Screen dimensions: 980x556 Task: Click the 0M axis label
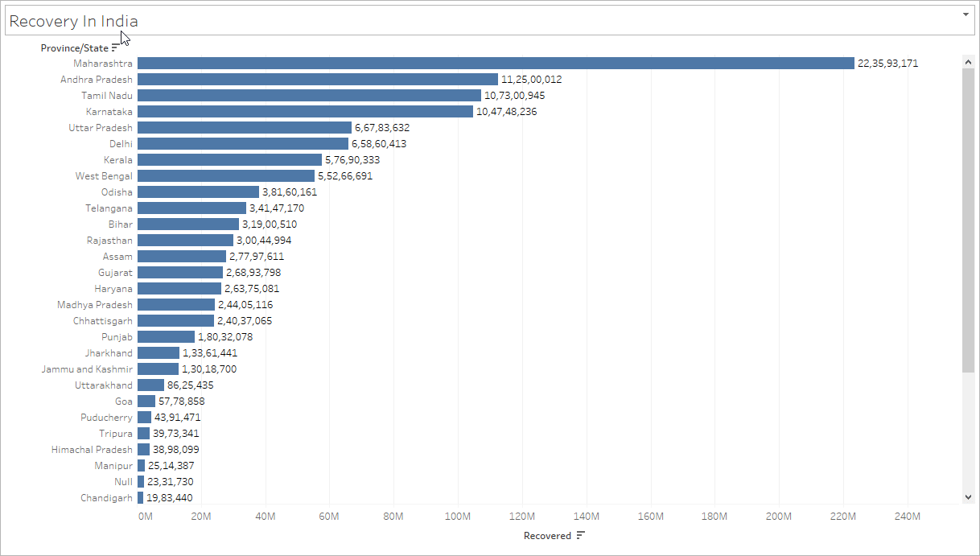point(145,516)
